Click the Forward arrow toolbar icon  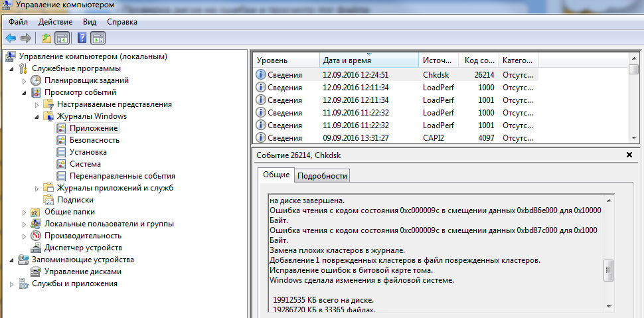(26, 39)
